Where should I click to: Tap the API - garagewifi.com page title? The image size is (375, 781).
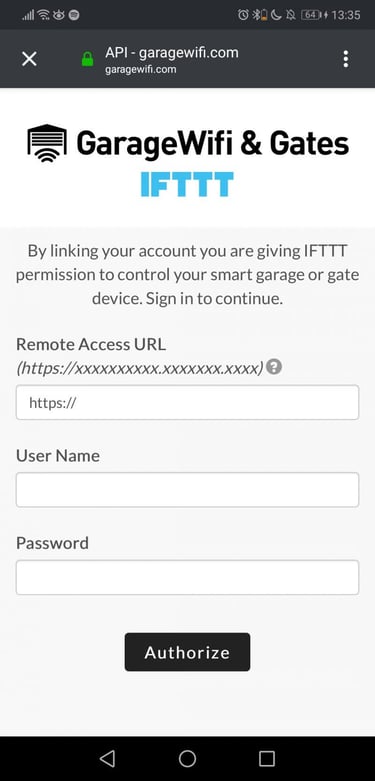172,52
